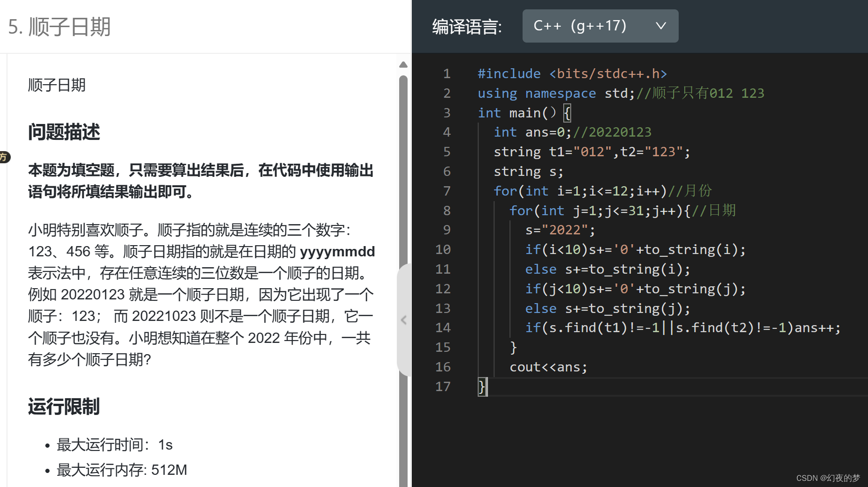Click code line 7 with the month for loop
This screenshot has width=868, height=487.
(603, 191)
